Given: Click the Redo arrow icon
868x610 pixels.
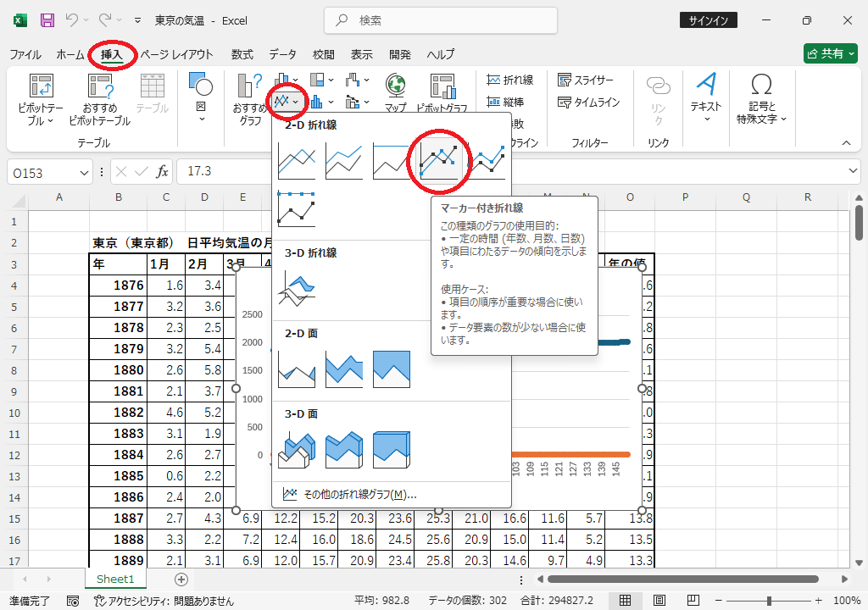Looking at the screenshot, I should tap(104, 20).
